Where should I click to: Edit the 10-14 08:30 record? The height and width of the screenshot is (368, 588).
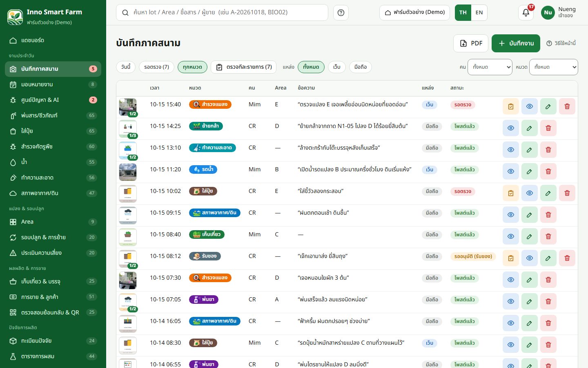pyautogui.click(x=530, y=345)
